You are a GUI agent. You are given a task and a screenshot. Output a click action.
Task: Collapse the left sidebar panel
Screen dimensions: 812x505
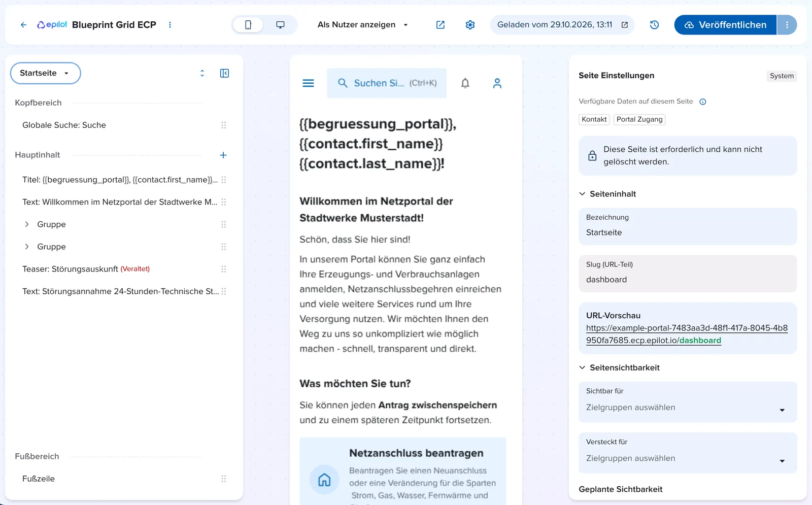click(224, 73)
